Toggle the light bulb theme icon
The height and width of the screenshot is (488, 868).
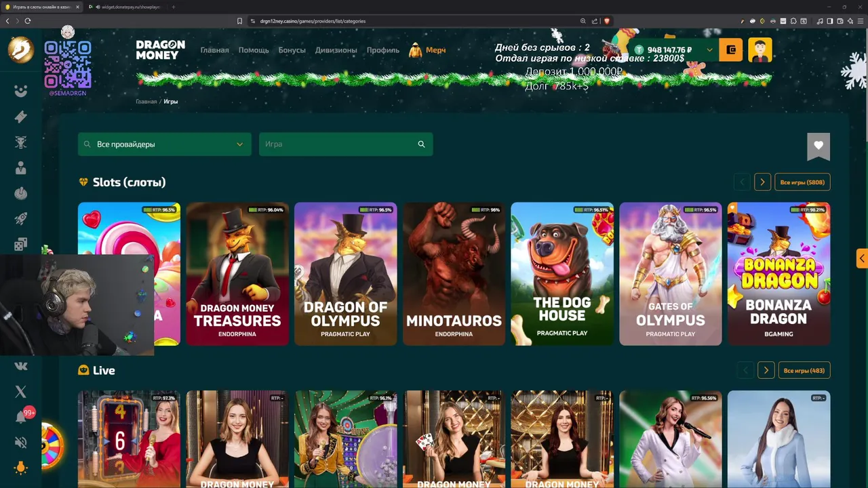pyautogui.click(x=21, y=468)
